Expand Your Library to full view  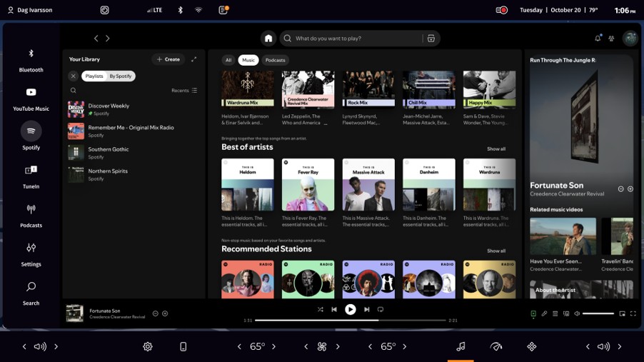(193, 59)
